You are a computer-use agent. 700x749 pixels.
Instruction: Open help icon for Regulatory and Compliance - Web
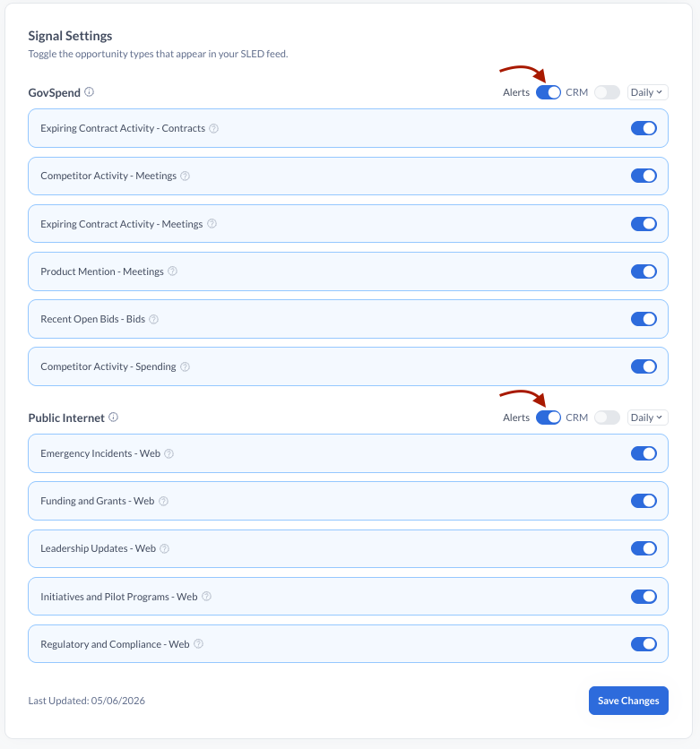click(x=199, y=644)
